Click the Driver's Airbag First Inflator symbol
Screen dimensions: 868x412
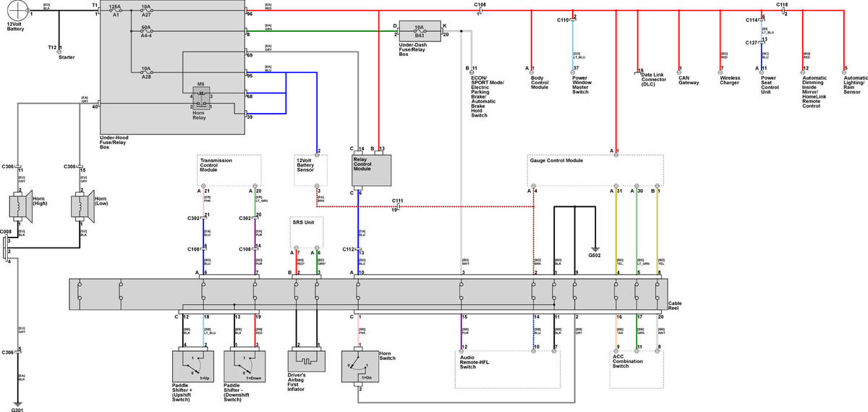coord(308,361)
